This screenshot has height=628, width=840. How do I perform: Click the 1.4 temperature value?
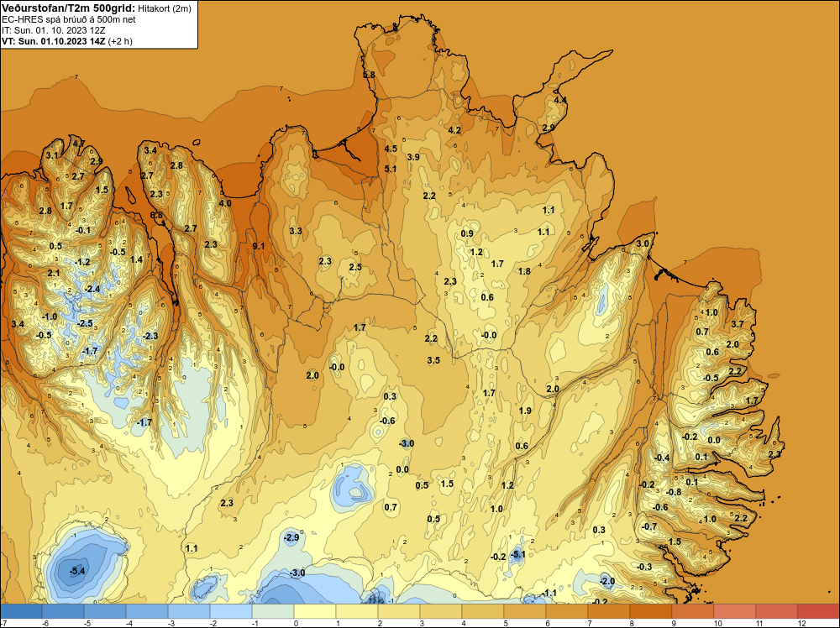(136, 259)
